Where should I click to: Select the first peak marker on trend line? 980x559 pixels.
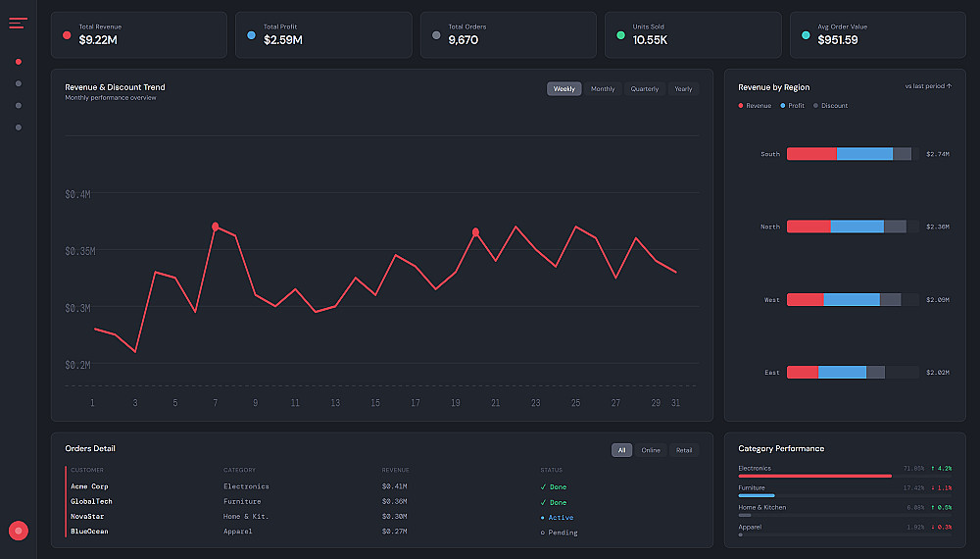(215, 227)
